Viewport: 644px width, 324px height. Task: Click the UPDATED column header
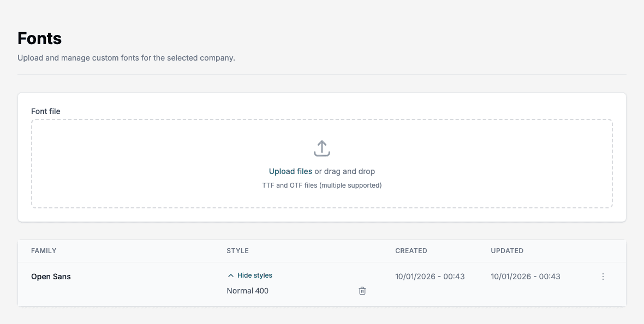click(507, 251)
